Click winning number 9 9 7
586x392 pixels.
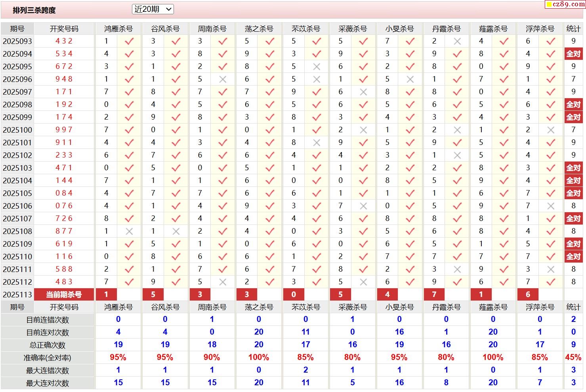click(x=64, y=129)
